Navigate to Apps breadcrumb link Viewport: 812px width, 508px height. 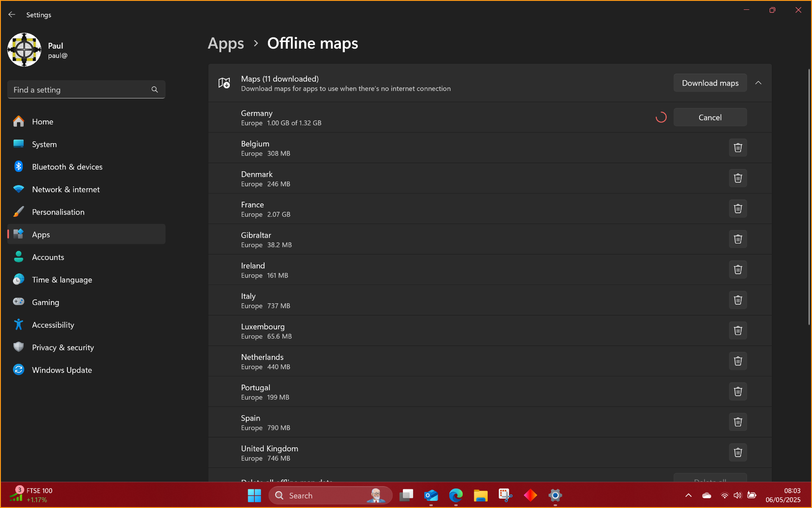226,43
